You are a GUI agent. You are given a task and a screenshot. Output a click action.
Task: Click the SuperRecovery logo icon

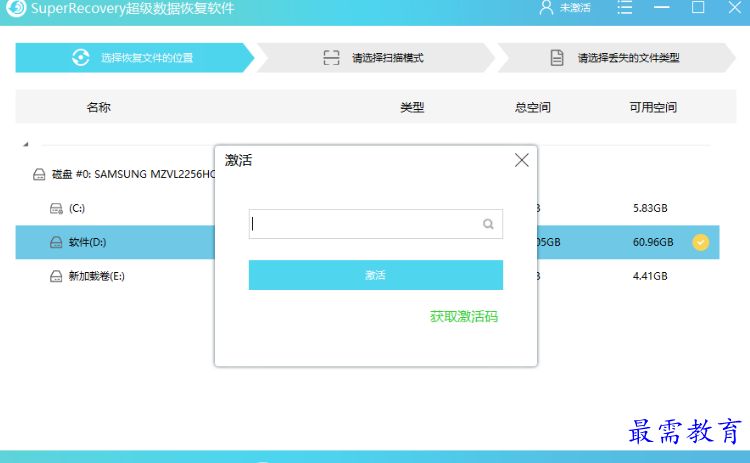[16, 8]
